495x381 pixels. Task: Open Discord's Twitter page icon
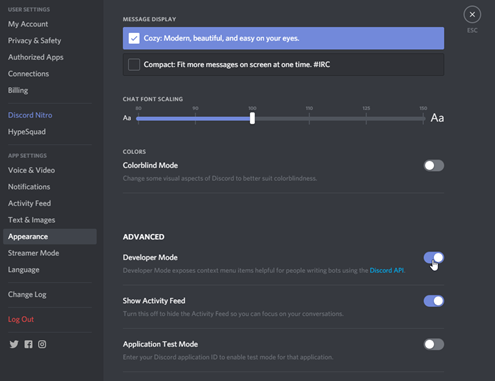click(x=14, y=344)
